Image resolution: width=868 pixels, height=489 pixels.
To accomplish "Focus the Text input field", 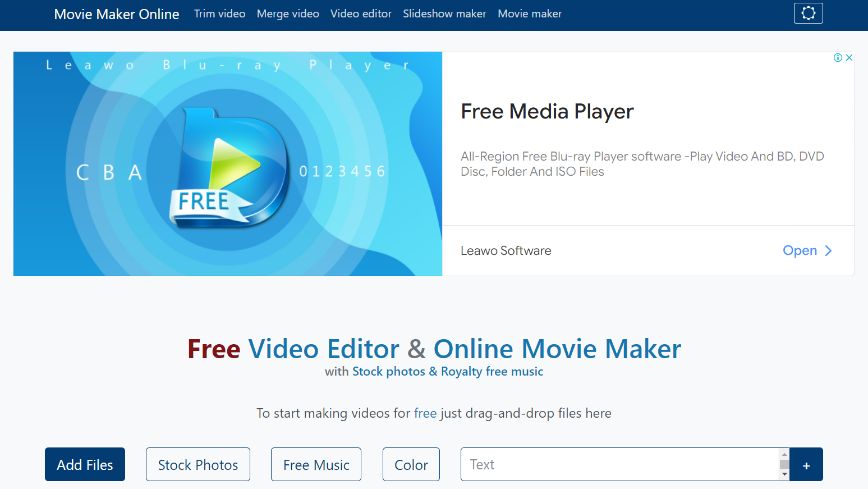I will [x=617, y=465].
